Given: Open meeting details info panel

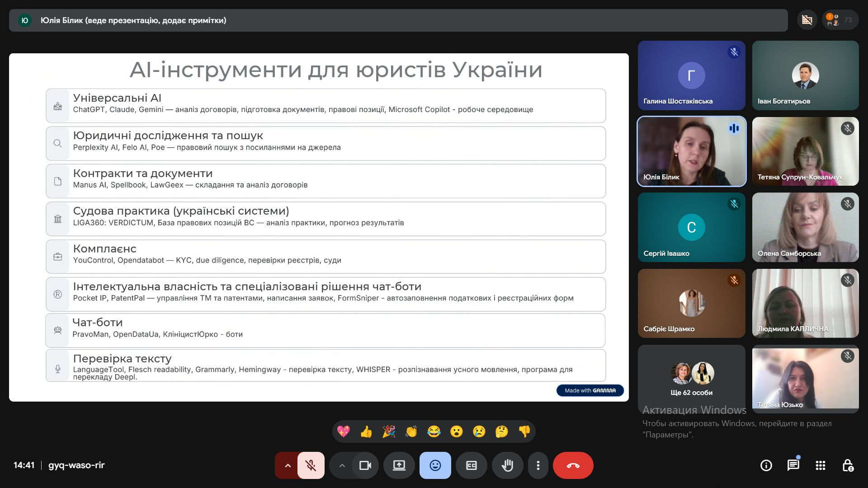Looking at the screenshot, I should [x=766, y=465].
